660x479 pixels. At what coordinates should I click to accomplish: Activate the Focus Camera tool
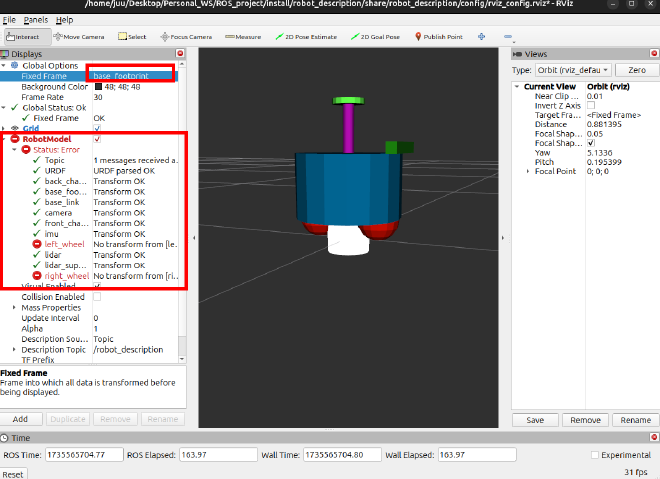[186, 37]
